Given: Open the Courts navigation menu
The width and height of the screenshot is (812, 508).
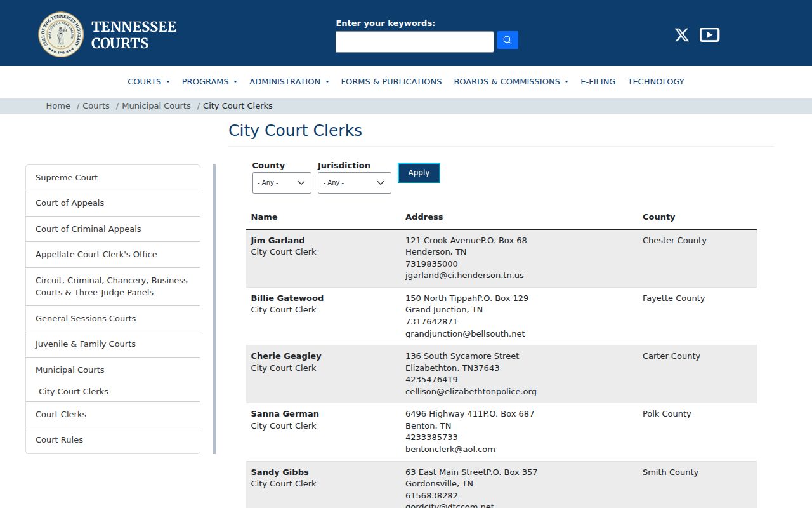Looking at the screenshot, I should [x=148, y=81].
